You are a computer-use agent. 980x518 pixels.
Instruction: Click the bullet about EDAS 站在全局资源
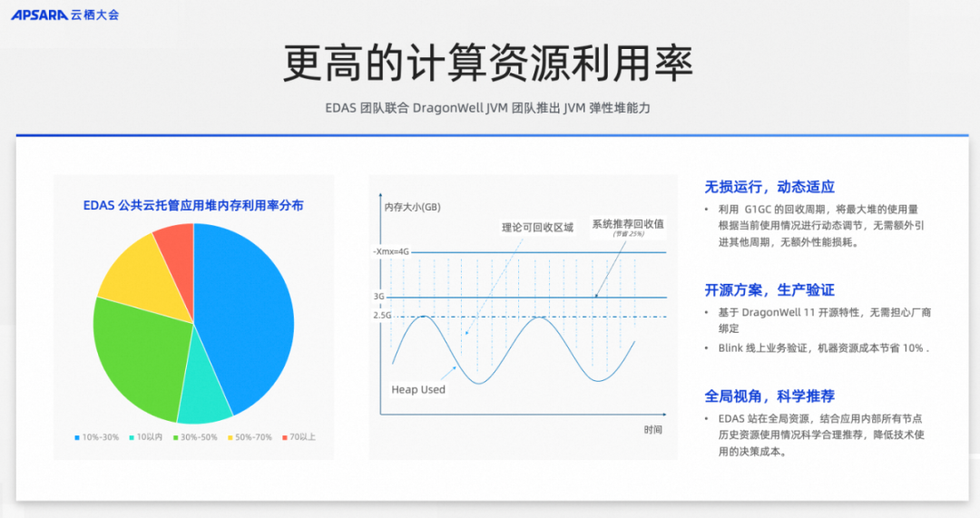[820, 435]
